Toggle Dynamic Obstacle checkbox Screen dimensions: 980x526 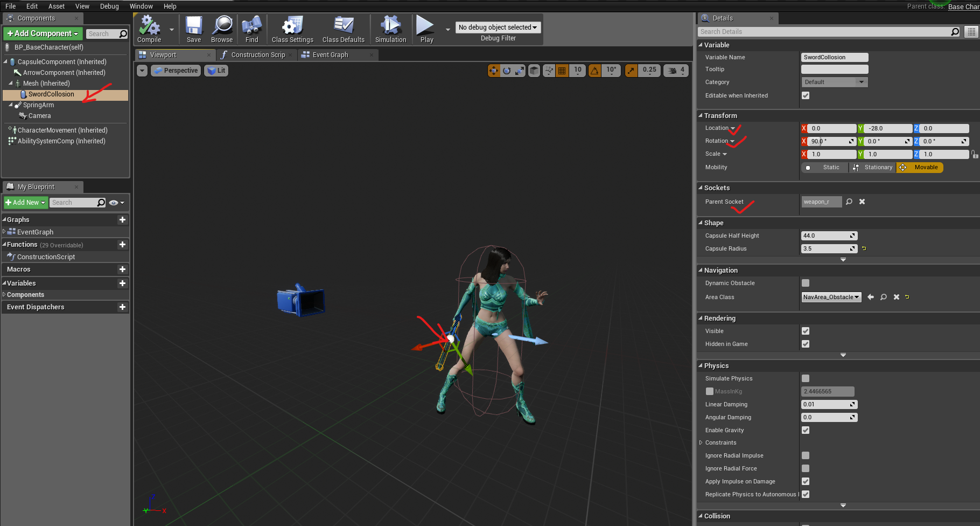[x=806, y=283]
